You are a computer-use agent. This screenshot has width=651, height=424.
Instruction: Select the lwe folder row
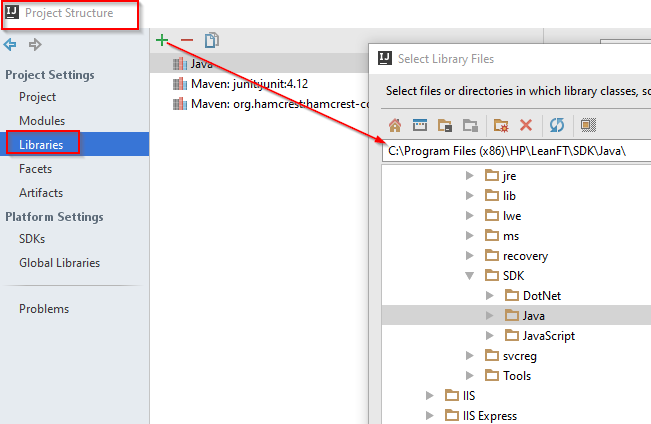[x=516, y=216]
